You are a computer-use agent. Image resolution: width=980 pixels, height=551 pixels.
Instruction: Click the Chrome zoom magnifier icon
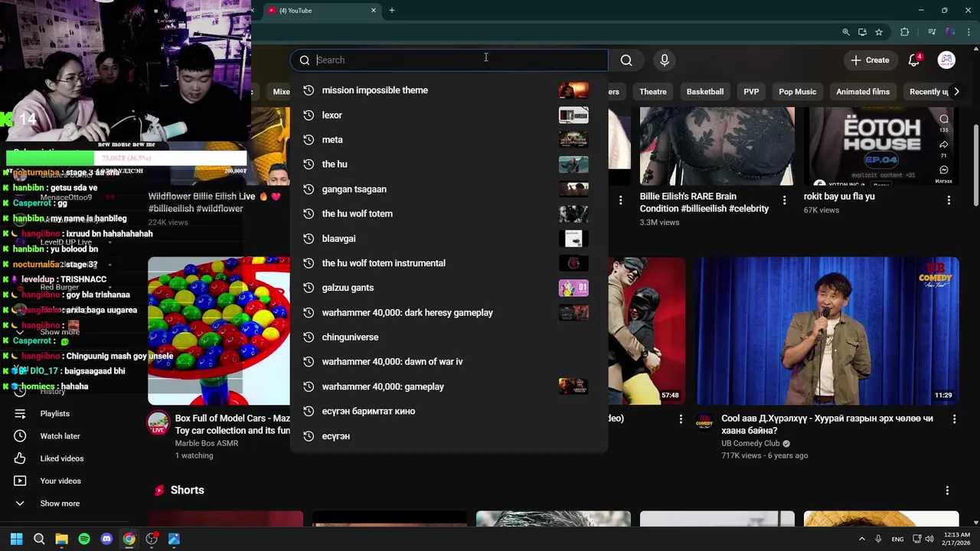tap(846, 32)
